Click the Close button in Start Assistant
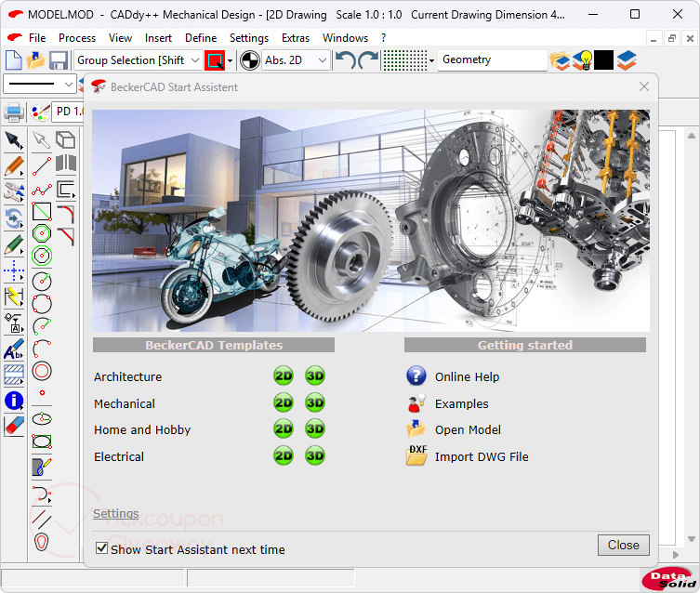The width and height of the screenshot is (700, 593). (x=623, y=545)
